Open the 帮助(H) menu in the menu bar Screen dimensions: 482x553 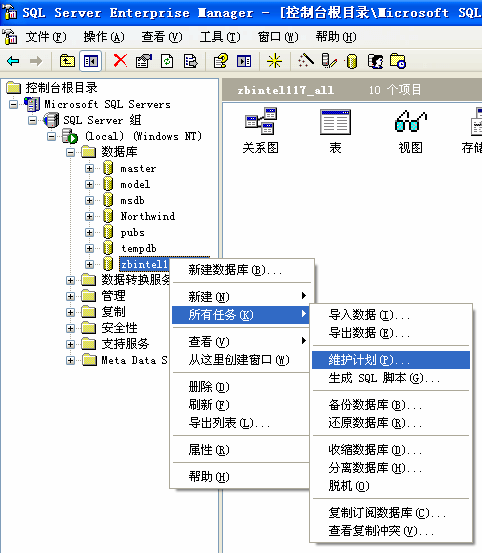336,37
